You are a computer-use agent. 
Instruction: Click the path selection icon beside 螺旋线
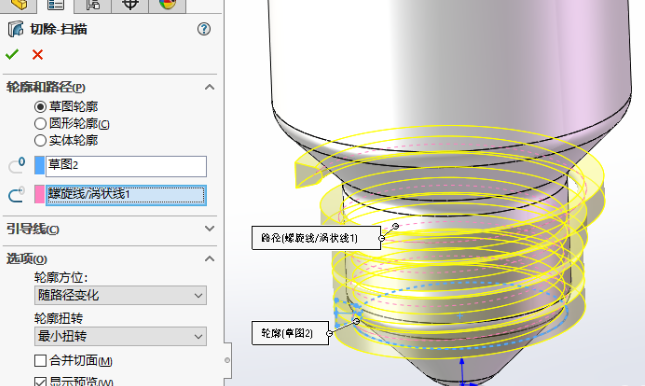17,195
